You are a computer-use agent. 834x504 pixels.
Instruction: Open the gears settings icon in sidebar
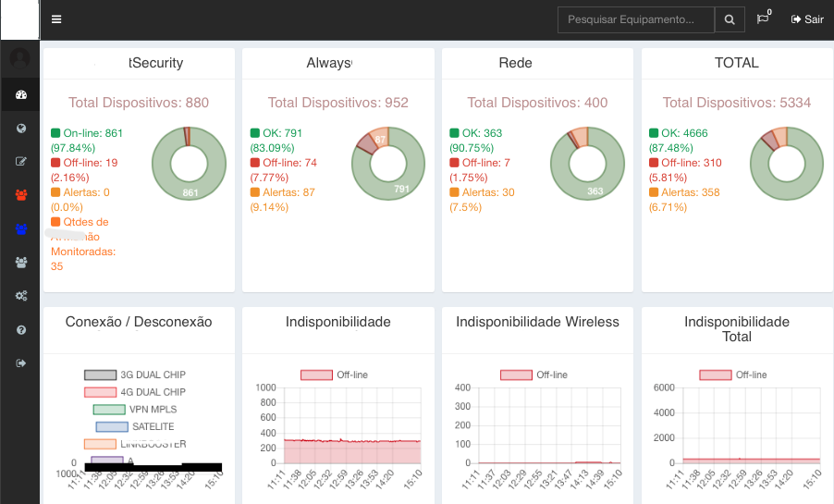pyautogui.click(x=20, y=296)
